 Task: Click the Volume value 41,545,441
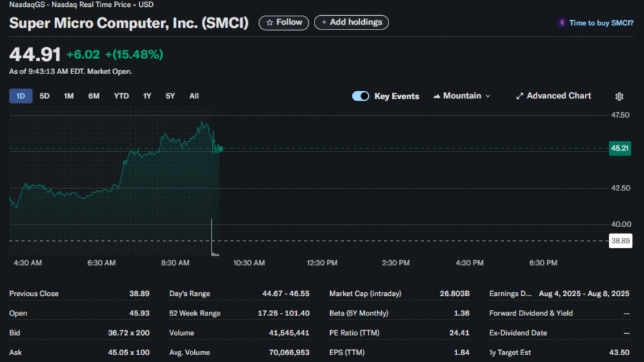[x=289, y=333]
